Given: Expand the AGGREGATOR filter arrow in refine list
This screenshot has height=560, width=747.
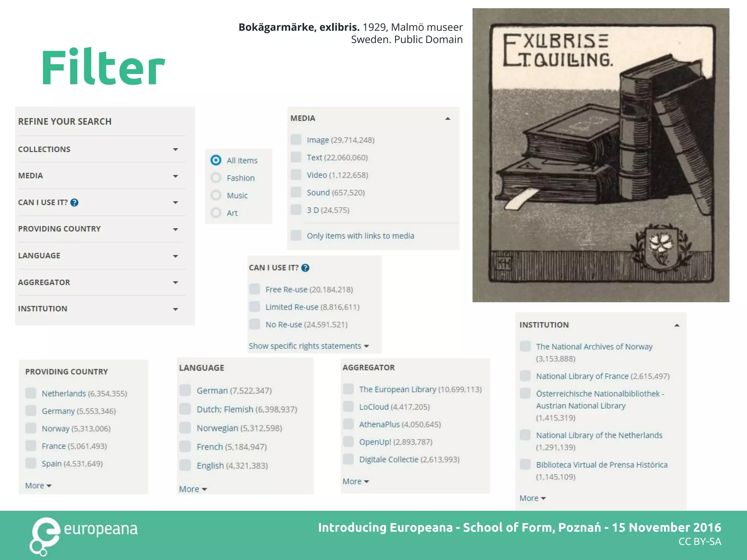Looking at the screenshot, I should tap(175, 283).
